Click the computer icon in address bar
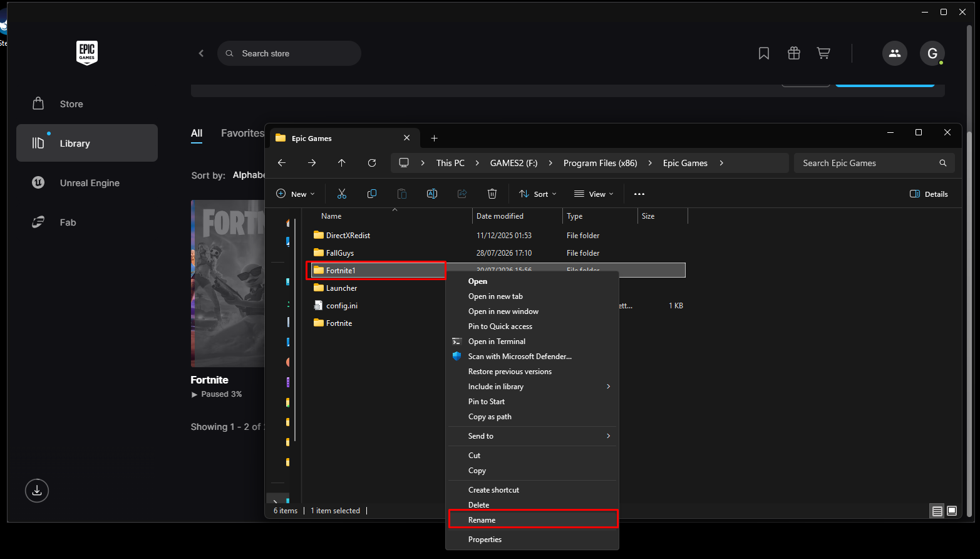Screen dimensions: 980x559 404,163
